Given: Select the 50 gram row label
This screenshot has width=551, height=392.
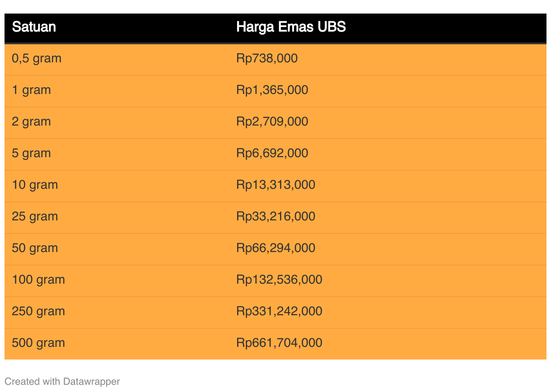Looking at the screenshot, I should (x=35, y=248).
